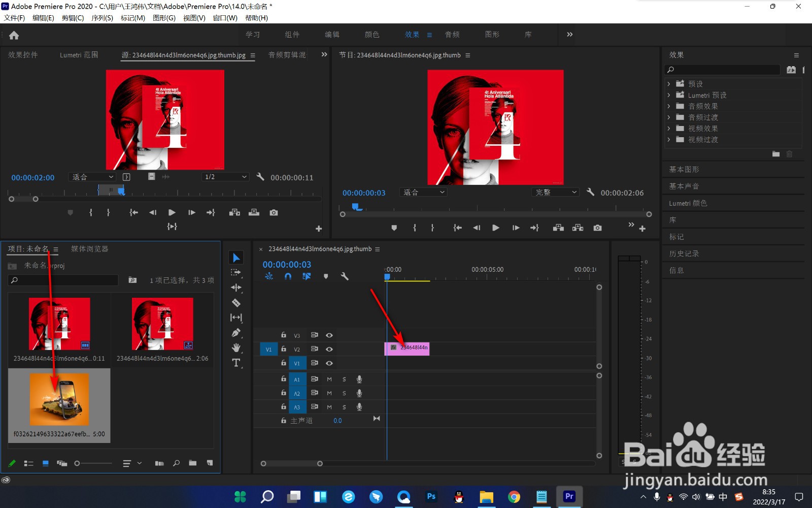Add marker in the timeline header
The height and width of the screenshot is (508, 812).
[326, 276]
